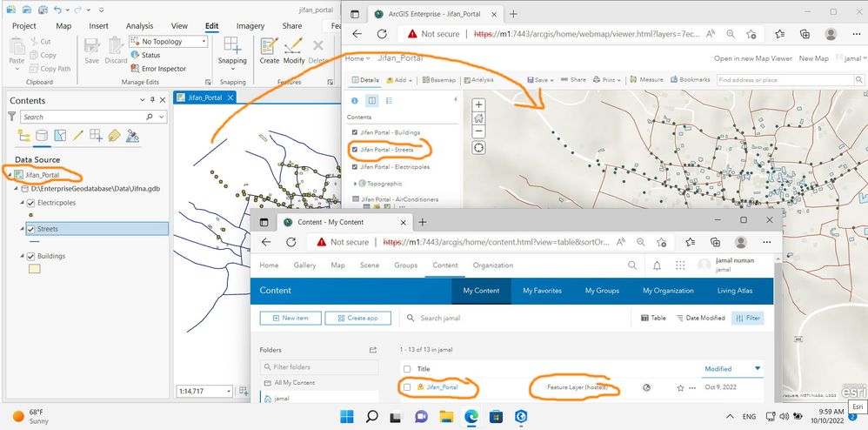Image resolution: width=868 pixels, height=430 pixels.
Task: Toggle Streets layer checkbox in ArcGIS Pro
Action: coord(30,229)
